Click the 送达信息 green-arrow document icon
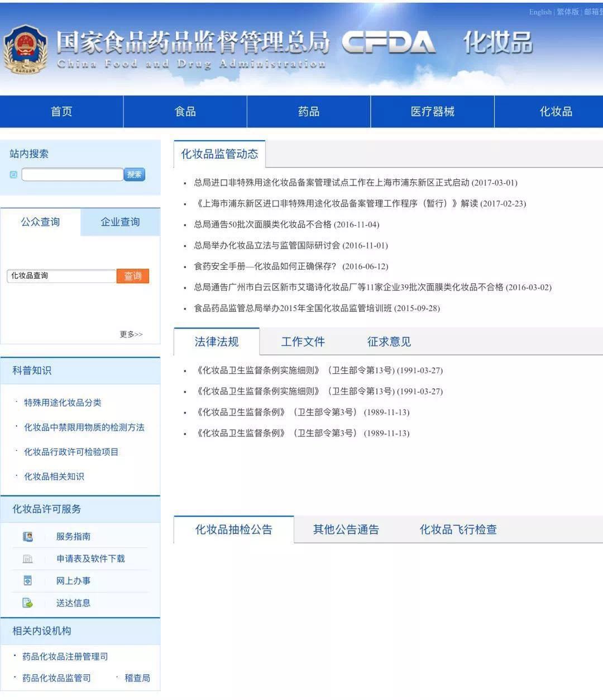The image size is (603, 700). [28, 603]
